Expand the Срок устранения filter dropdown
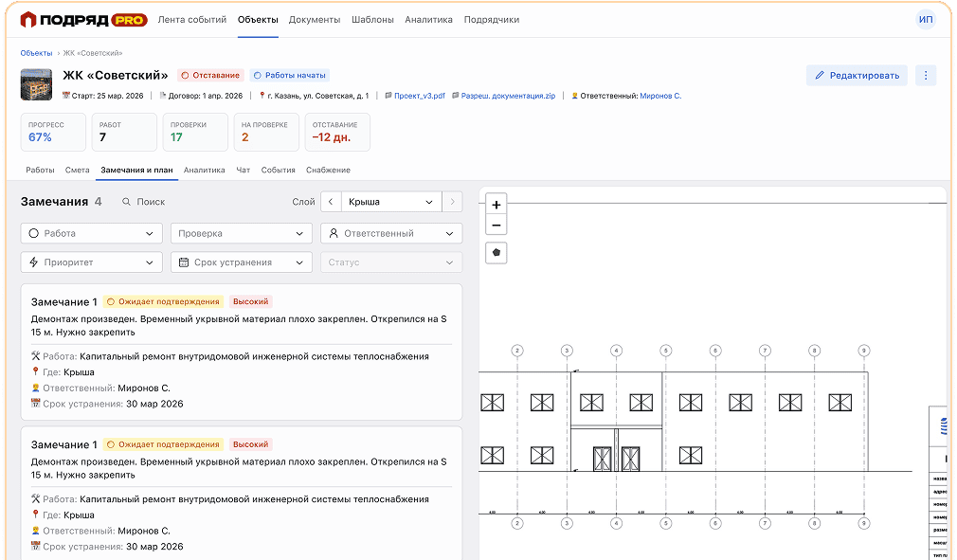Image resolution: width=957 pixels, height=560 pixels. point(242,262)
